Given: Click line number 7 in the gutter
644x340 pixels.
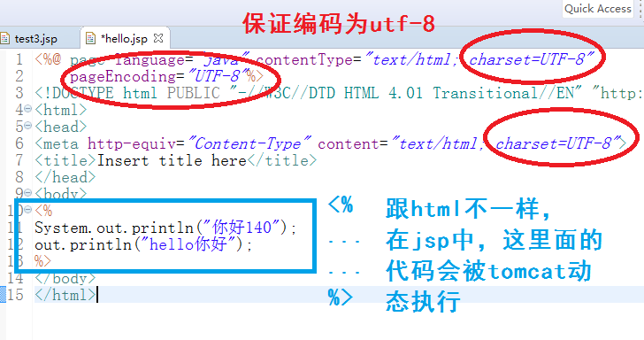Looking at the screenshot, I should pos(19,160).
